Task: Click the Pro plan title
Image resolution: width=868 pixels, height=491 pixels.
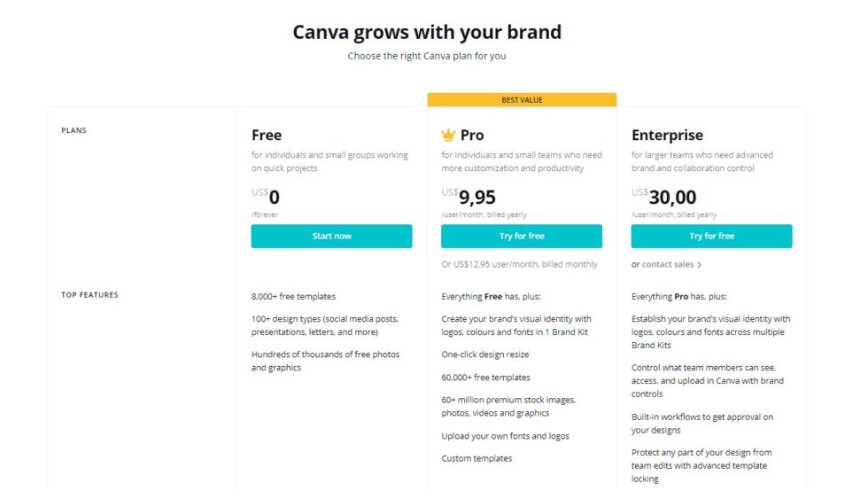Action: click(472, 136)
